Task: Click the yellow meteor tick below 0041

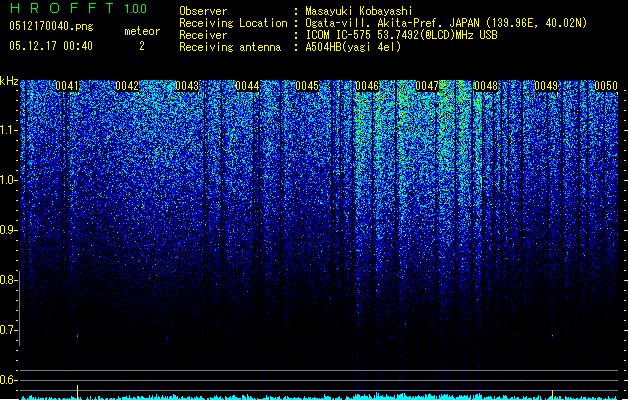Action: pyautogui.click(x=77, y=391)
